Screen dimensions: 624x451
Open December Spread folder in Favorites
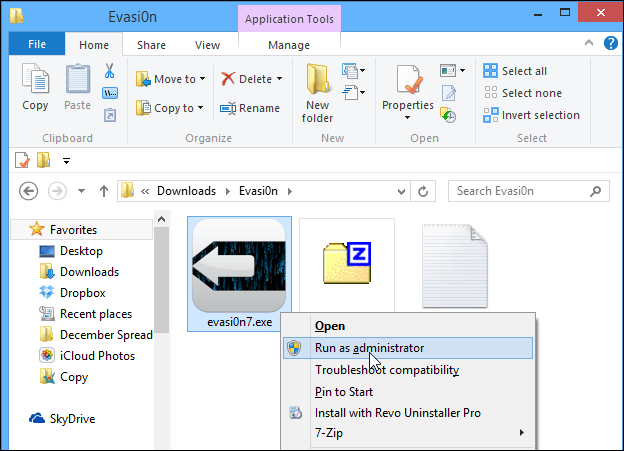96,335
